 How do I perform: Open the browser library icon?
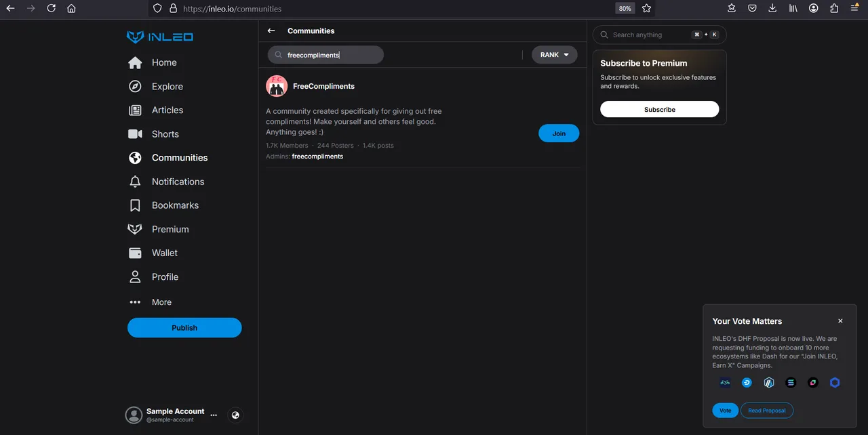793,8
